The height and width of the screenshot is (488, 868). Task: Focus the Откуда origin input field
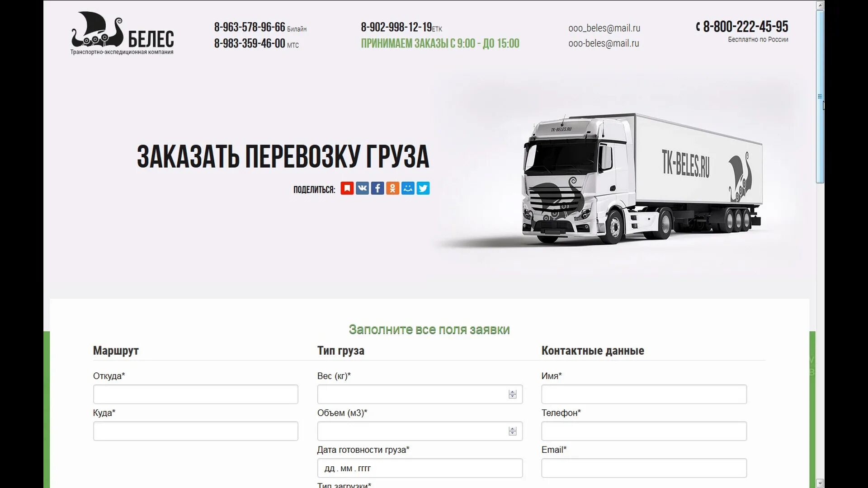195,394
